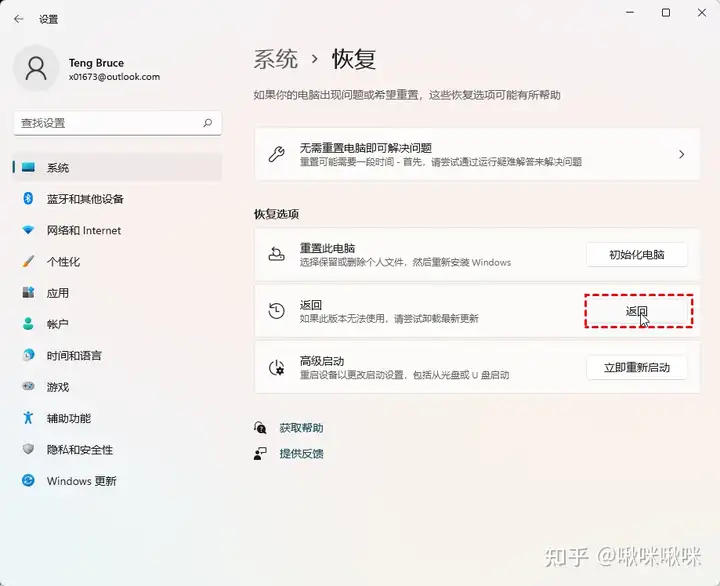Click the Windows 更新 sync icon

(28, 480)
